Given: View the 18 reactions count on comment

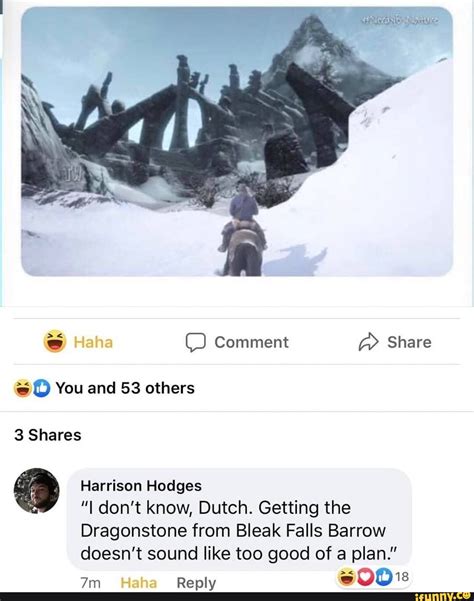Looking at the screenshot, I should pos(402,576).
